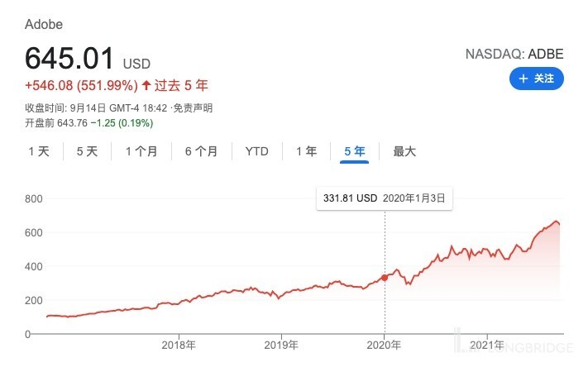Click the +546.08 (551.99%) change text
Screen dimensions: 588x367
(81, 84)
